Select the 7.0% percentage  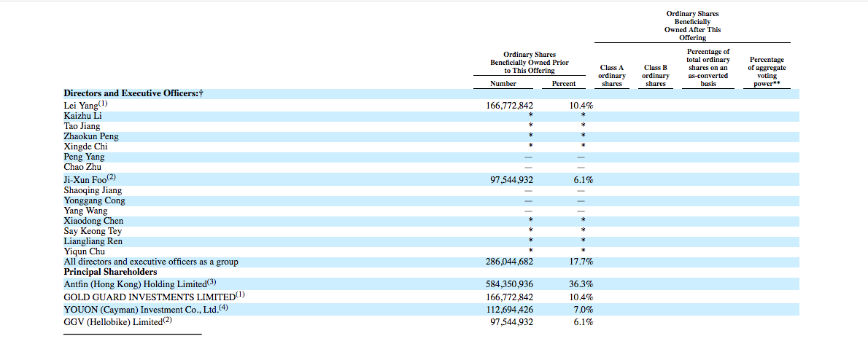tap(584, 309)
